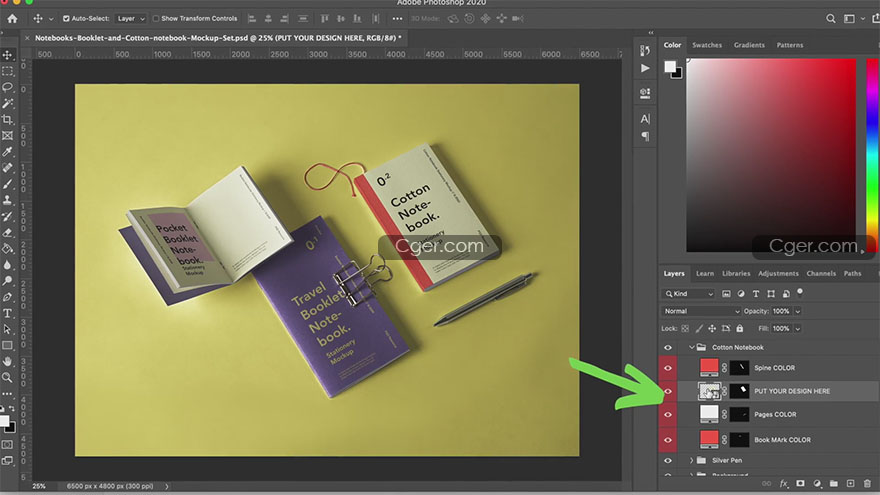Select the Path Selection tool
The width and height of the screenshot is (880, 495).
coord(8,329)
